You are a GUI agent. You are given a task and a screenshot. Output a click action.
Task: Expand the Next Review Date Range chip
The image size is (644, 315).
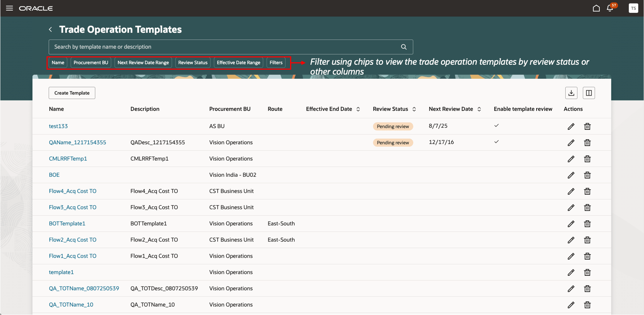(x=143, y=63)
